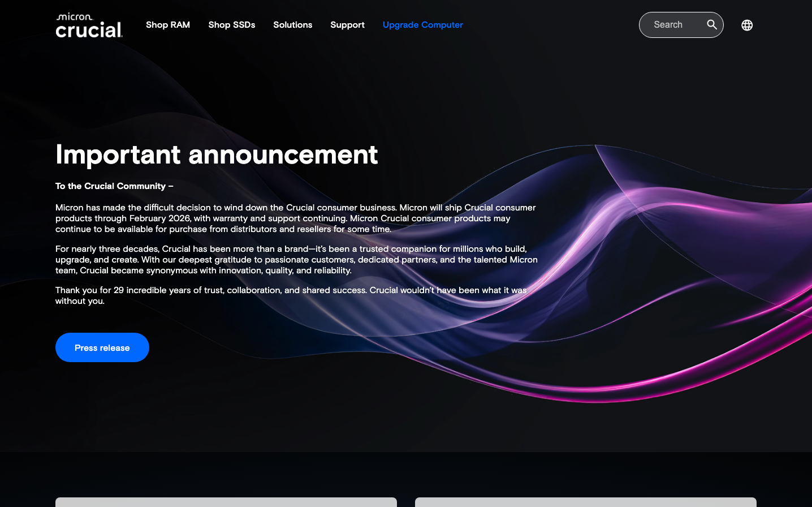Click the 'To the Crucial Community' salutation
The image size is (812, 507).
tap(114, 186)
